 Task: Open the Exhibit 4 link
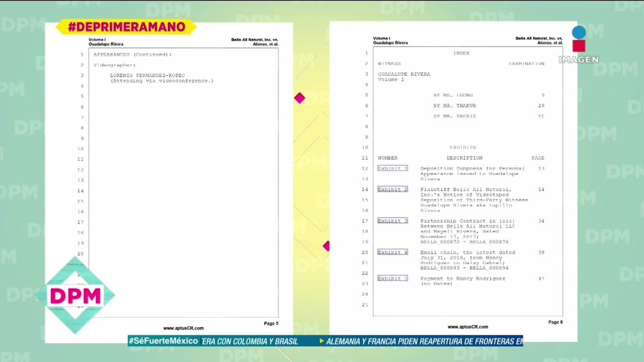[x=392, y=252]
